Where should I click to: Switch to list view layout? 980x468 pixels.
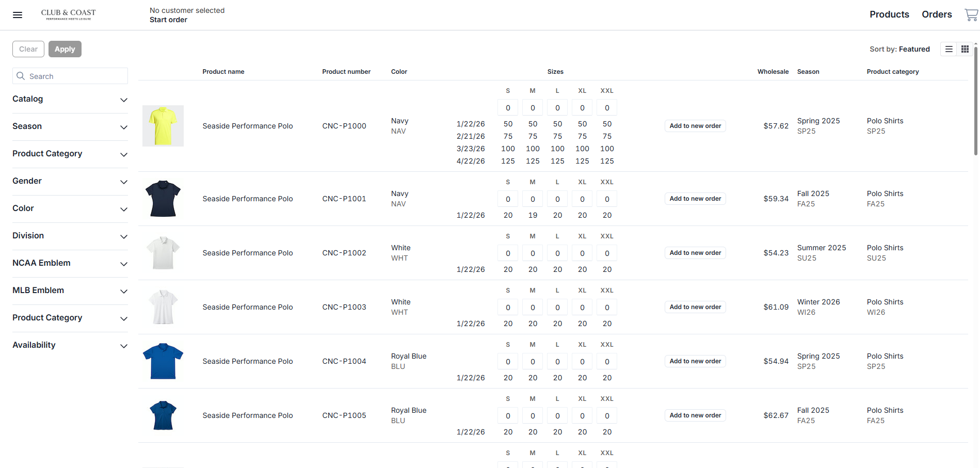[x=949, y=49]
